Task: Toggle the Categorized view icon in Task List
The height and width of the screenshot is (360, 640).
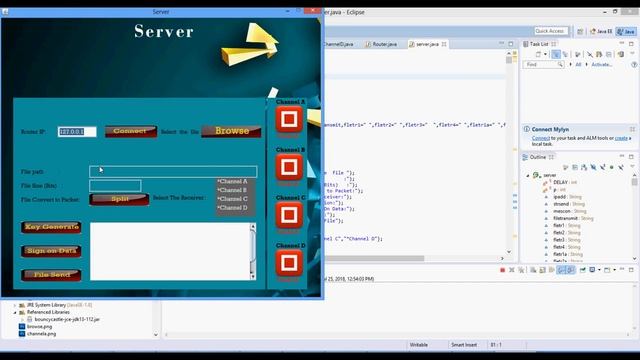Action: (x=556, y=54)
